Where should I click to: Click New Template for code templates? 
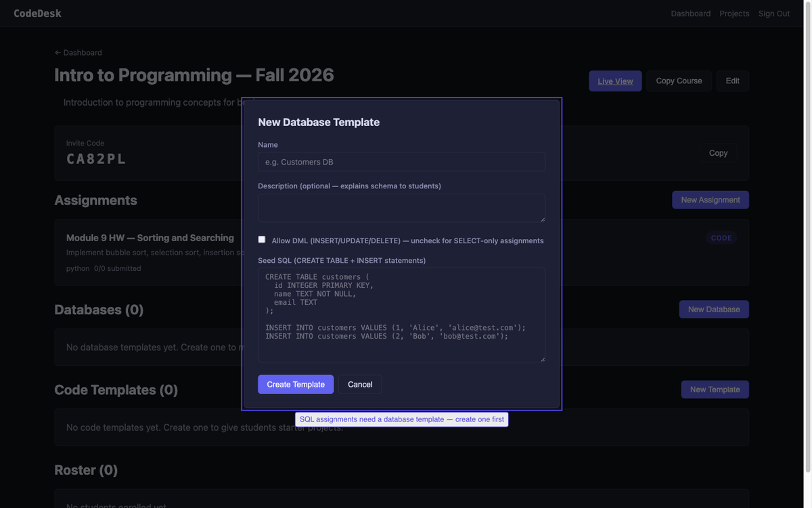[x=715, y=389]
